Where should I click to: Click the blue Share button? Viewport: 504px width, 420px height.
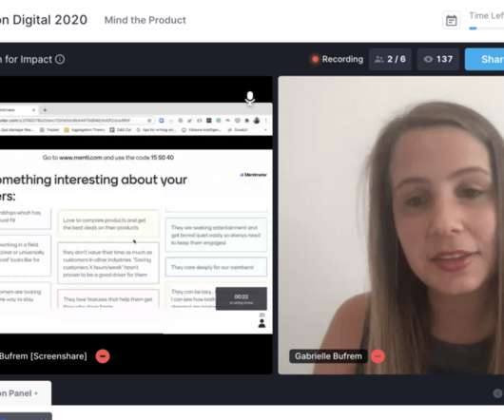485,59
